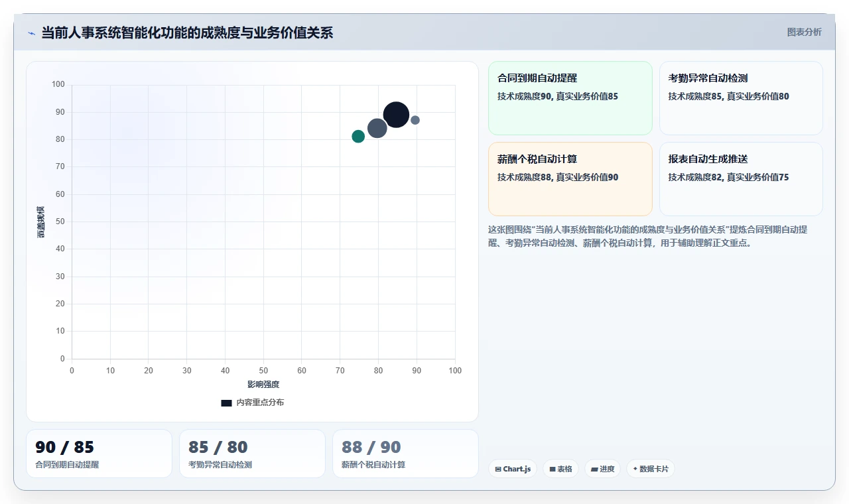The width and height of the screenshot is (849, 504).
Task: Select the 进度 tag
Action: click(x=602, y=469)
